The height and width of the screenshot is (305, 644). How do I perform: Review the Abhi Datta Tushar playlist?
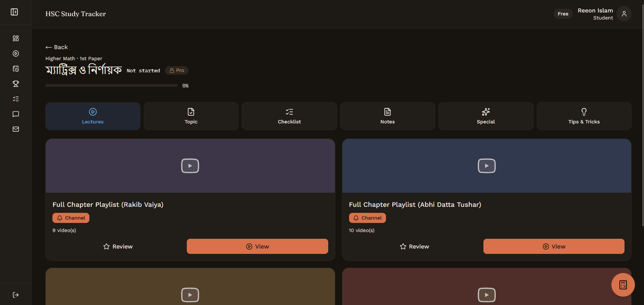click(x=414, y=246)
